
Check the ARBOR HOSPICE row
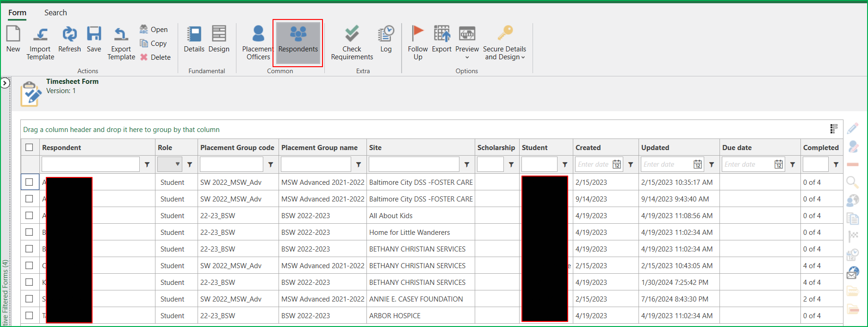[x=29, y=315]
